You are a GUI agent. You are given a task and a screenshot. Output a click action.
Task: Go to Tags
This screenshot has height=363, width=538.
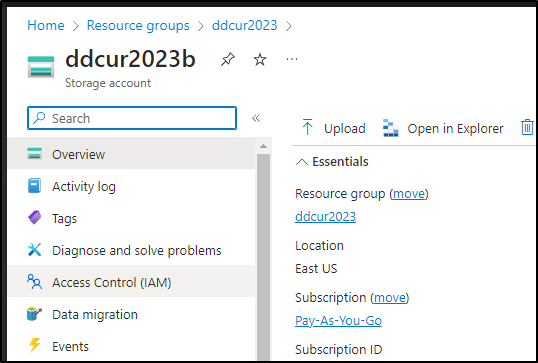pos(132,218)
